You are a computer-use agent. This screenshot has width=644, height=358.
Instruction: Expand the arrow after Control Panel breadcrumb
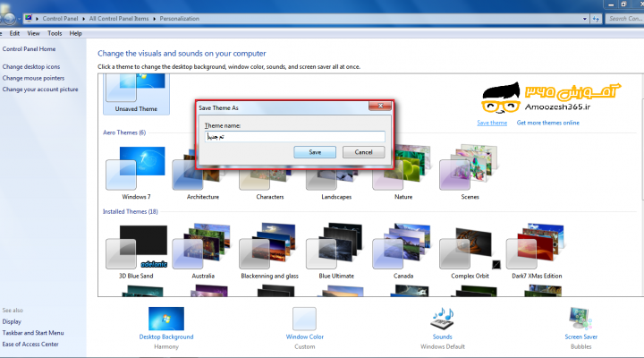click(x=84, y=19)
